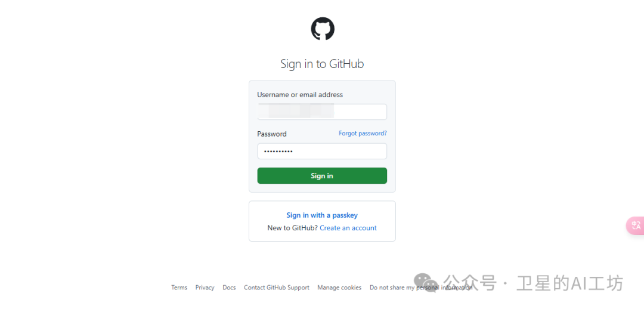Screen dimensions: 644x309
Task: Click the New to GitHub text
Action: 292,228
